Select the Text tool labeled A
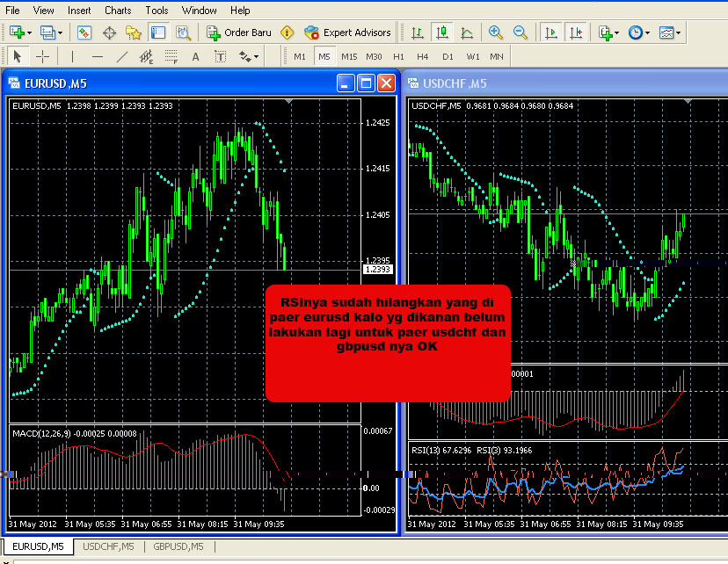This screenshot has height=564, width=728. coord(195,56)
